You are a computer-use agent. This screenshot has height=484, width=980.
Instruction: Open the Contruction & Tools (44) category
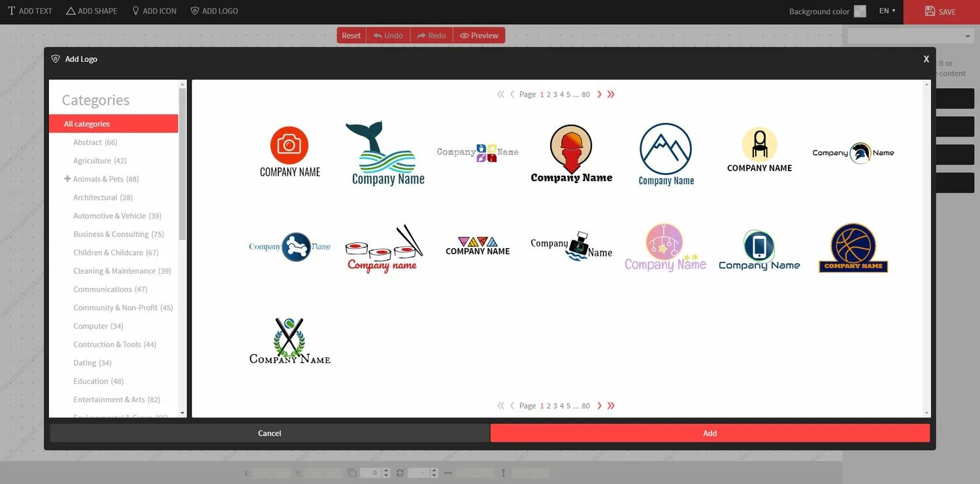115,344
